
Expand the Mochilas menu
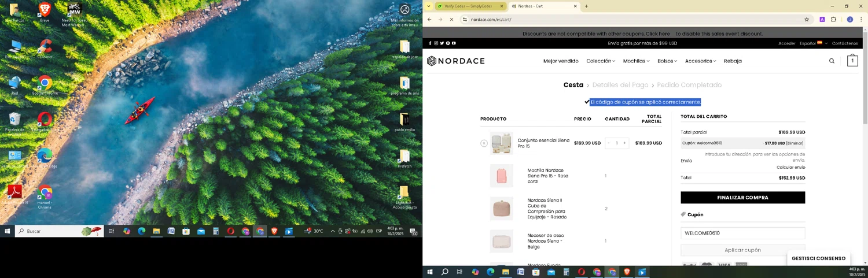pyautogui.click(x=636, y=61)
